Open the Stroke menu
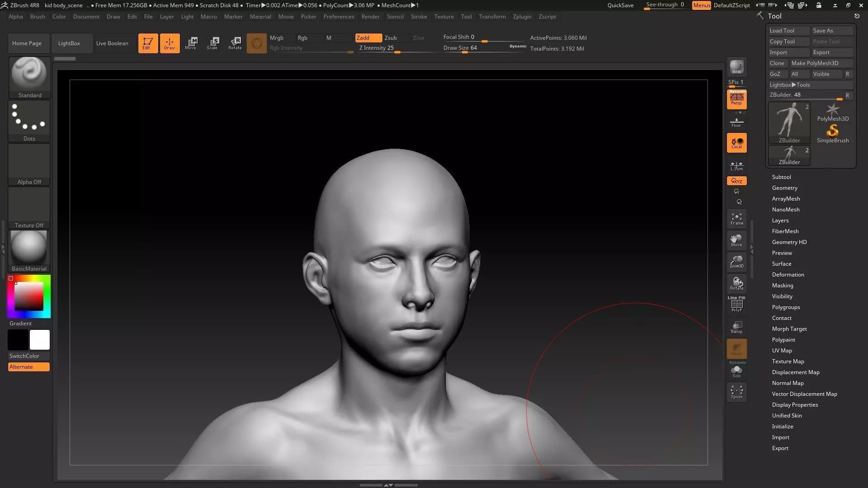The width and height of the screenshot is (868, 488). pos(419,17)
